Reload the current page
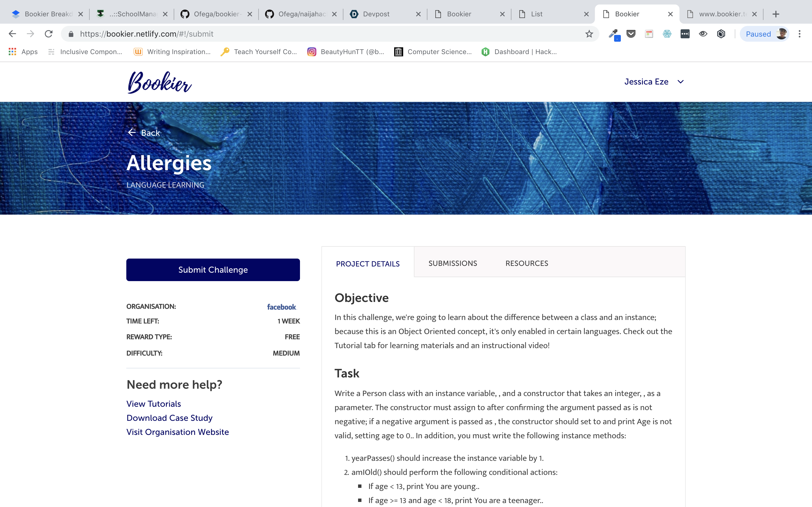The image size is (812, 507). coord(49,34)
